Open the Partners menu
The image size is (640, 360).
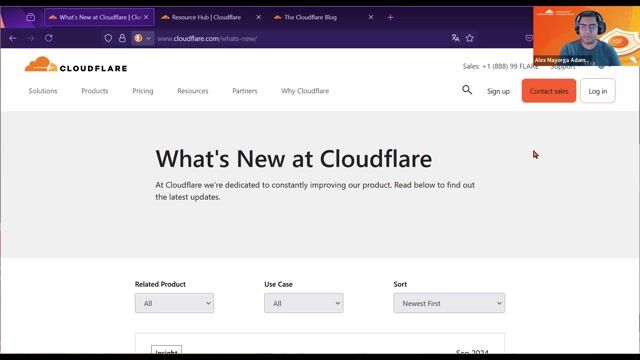coord(245,91)
